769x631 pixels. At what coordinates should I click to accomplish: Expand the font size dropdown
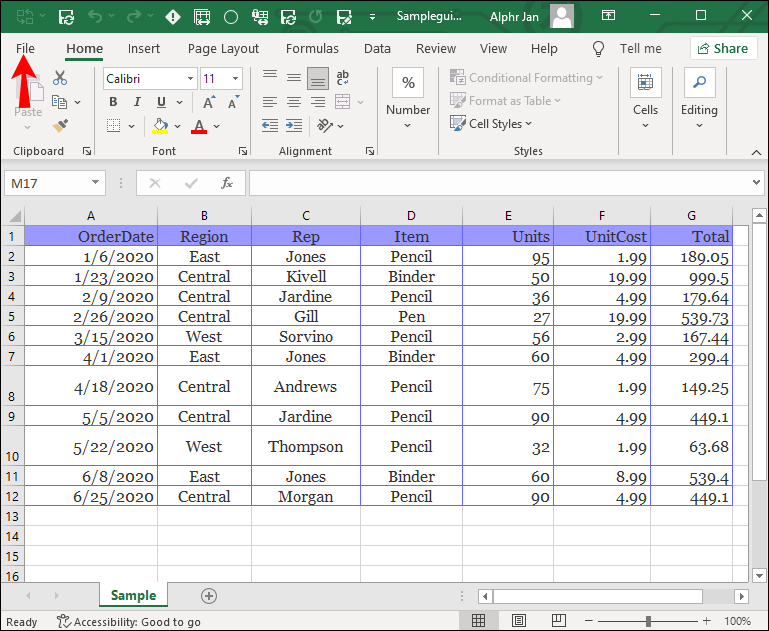[235, 78]
